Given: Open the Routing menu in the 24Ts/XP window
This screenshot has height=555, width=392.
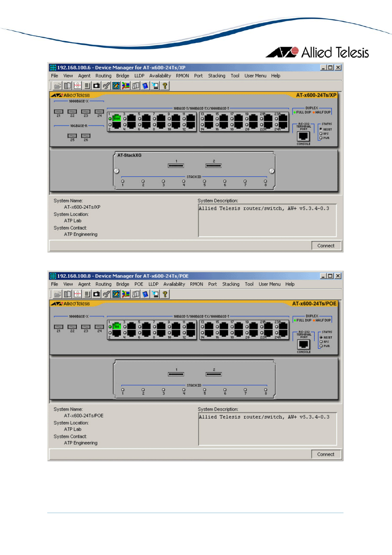Looking at the screenshot, I should 104,76.
